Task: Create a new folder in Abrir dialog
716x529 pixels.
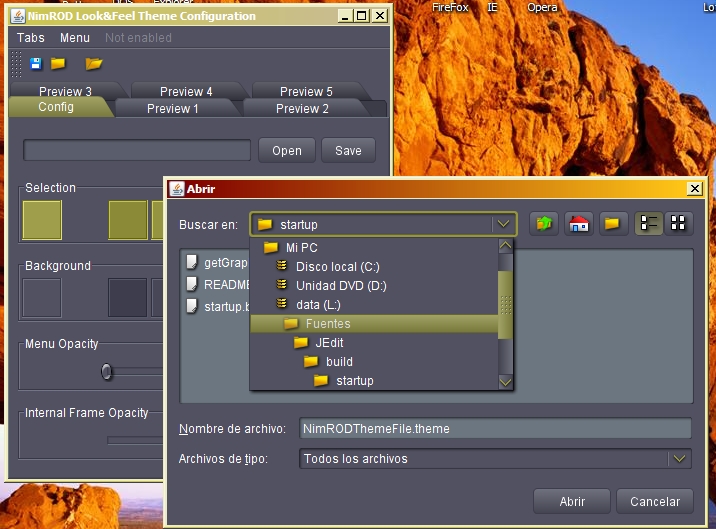Action: click(613, 224)
